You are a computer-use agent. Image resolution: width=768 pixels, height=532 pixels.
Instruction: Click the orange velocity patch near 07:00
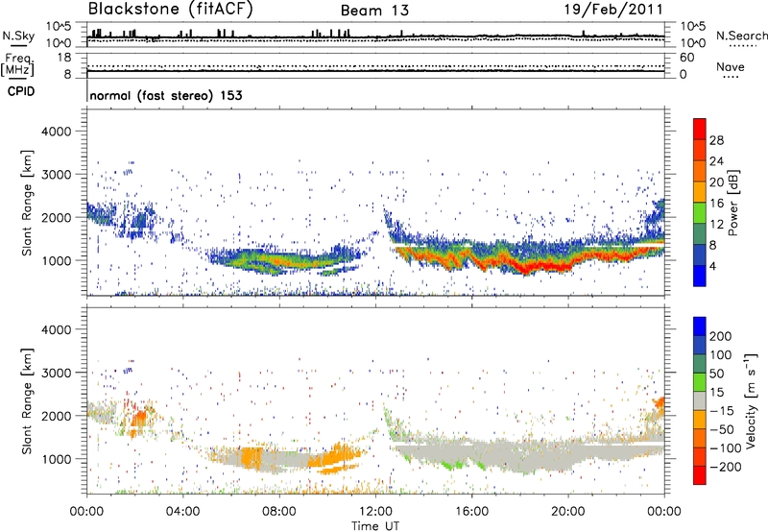point(252,458)
